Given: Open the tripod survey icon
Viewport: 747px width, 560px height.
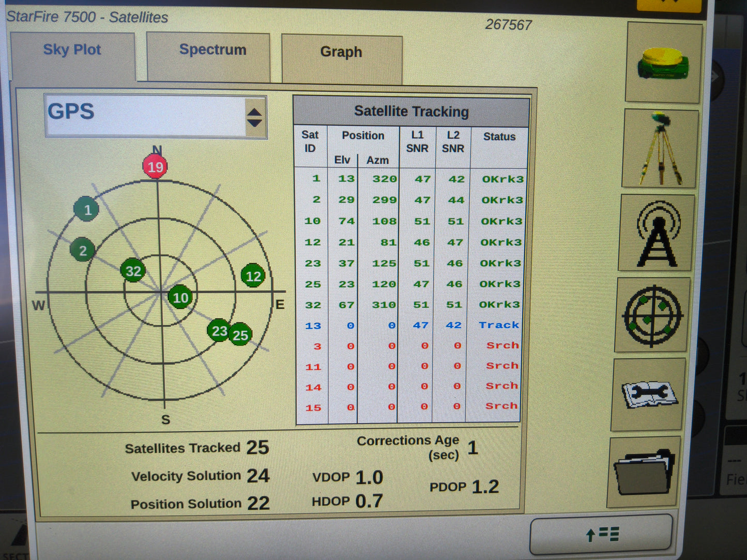Looking at the screenshot, I should click(660, 149).
